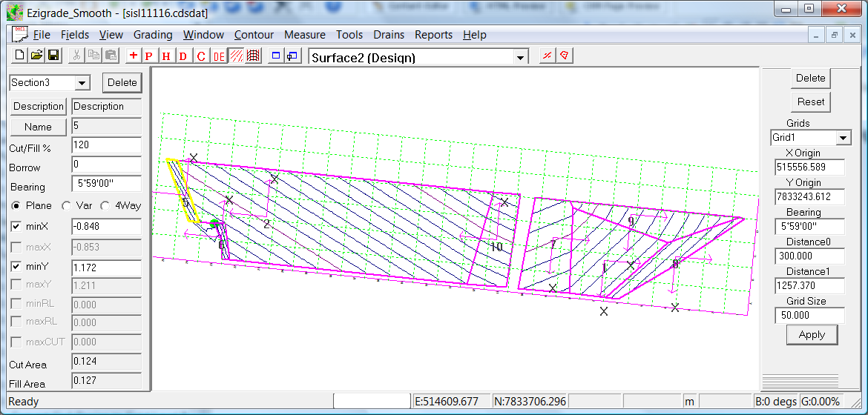
Task: Save the file with floppy disk icon
Action: [x=53, y=56]
